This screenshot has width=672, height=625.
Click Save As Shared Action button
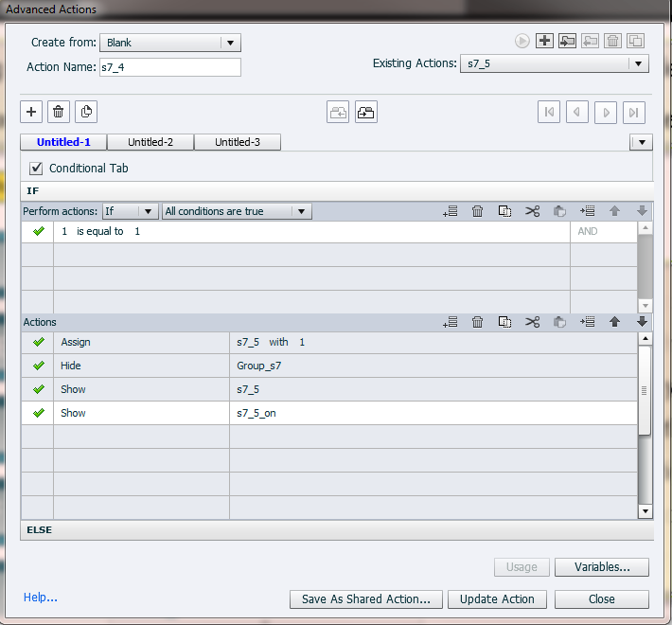pos(366,599)
